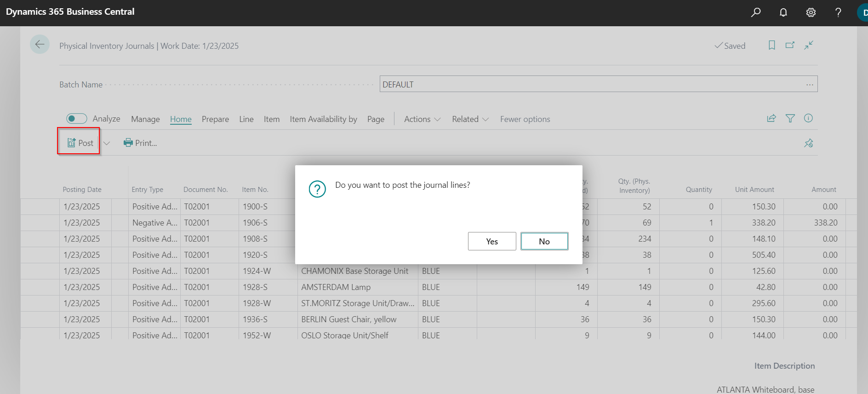Click the Print action

pos(140,143)
